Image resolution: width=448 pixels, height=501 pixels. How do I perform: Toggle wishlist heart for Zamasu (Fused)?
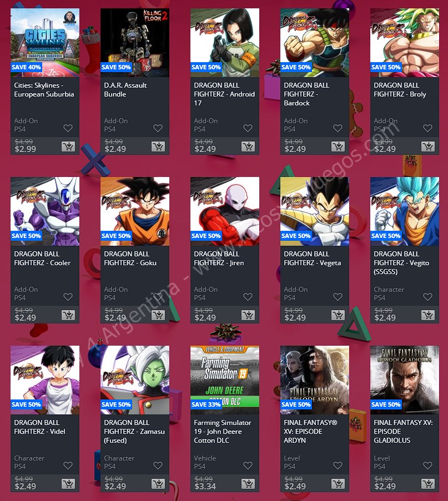pyautogui.click(x=158, y=465)
